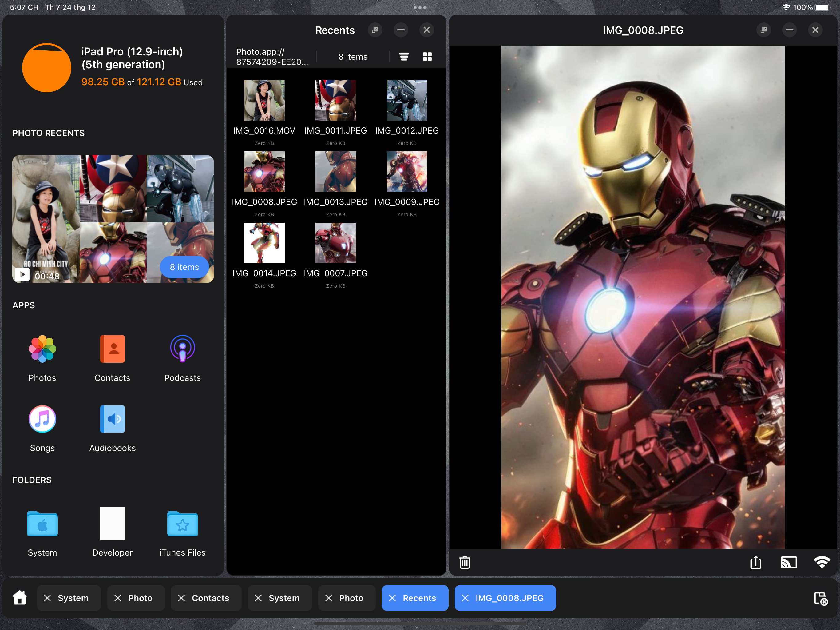840x630 pixels.
Task: Open the Songs app icon
Action: click(42, 419)
